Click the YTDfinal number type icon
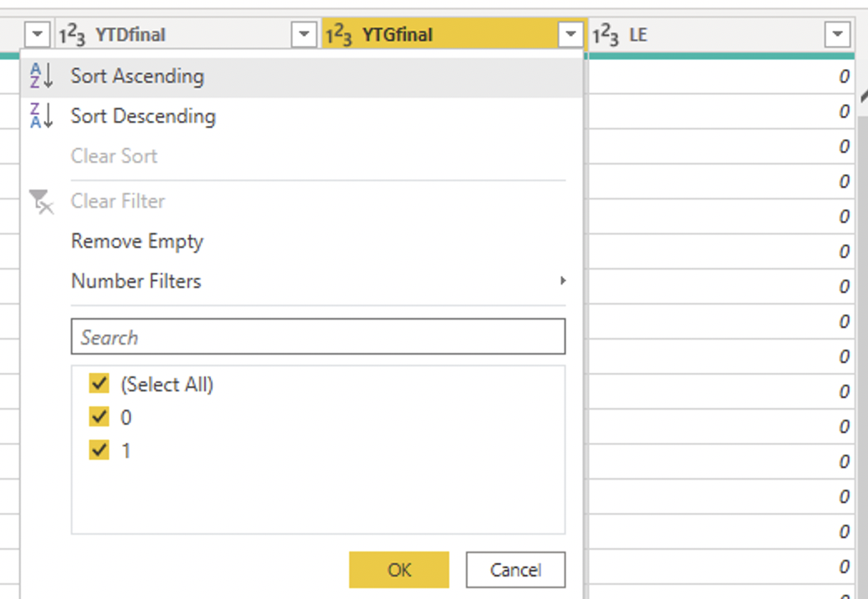868x599 pixels. (x=72, y=35)
